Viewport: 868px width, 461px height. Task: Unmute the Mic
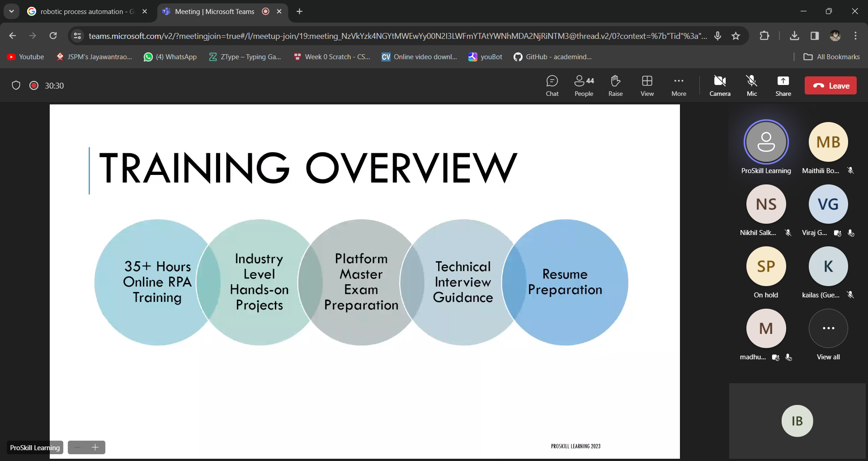(x=752, y=85)
